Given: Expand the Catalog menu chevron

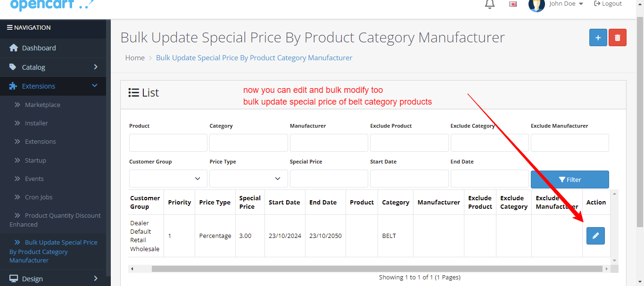Looking at the screenshot, I should tap(95, 67).
